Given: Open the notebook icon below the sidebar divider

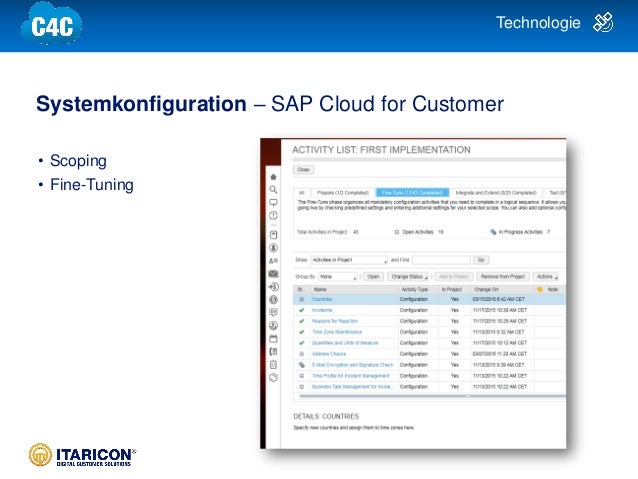Looking at the screenshot, I should (x=273, y=235).
